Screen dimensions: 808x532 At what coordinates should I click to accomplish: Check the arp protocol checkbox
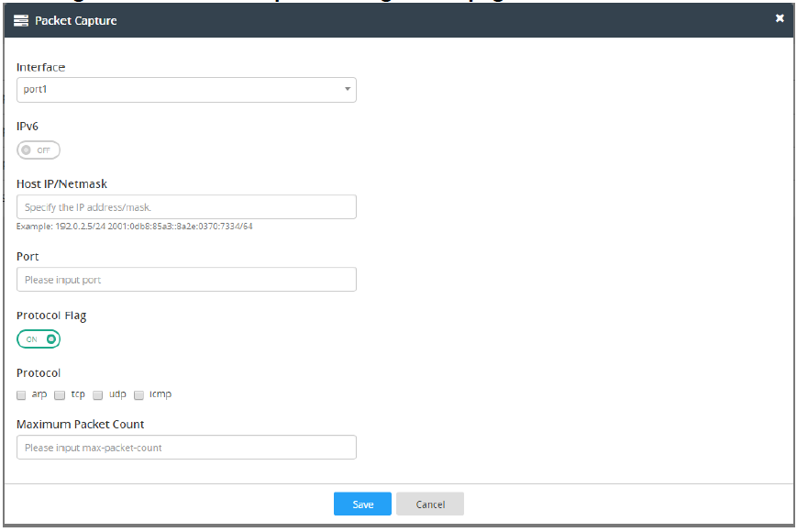[21, 394]
